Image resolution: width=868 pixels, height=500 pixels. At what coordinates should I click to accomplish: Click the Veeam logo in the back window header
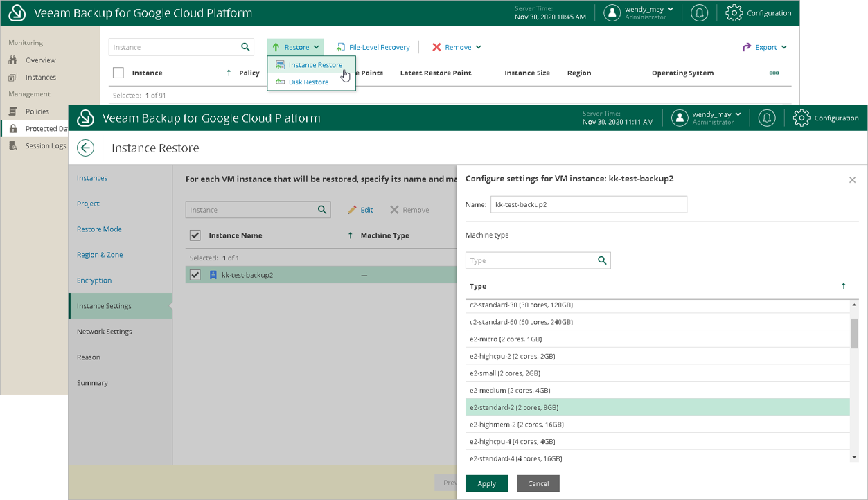(17, 12)
